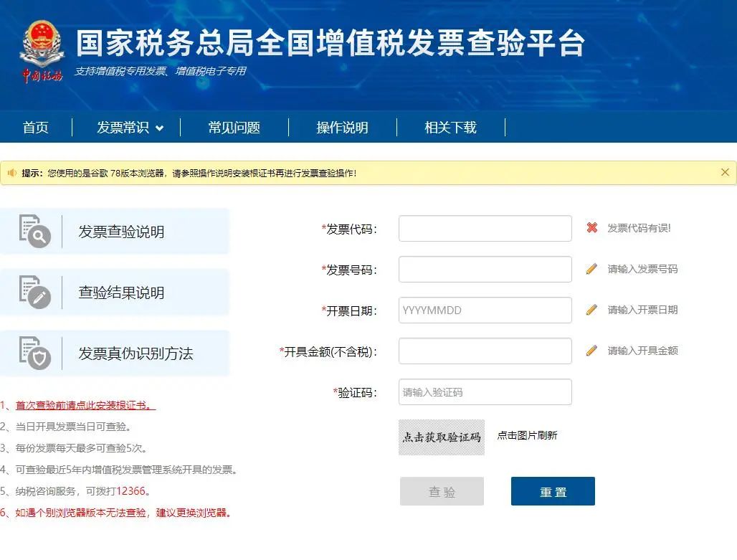Click the speaker icon in the yellow notice bar
This screenshot has width=737, height=560.
pos(11,173)
